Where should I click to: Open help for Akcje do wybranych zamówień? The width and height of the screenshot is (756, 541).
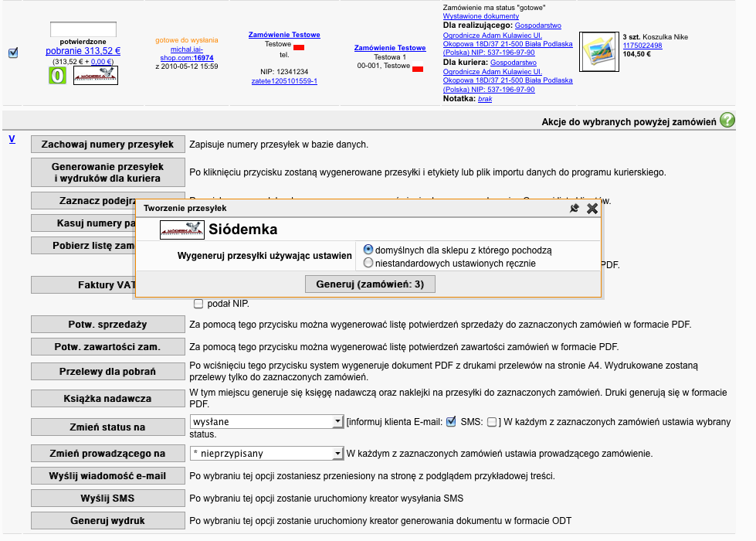(x=727, y=120)
